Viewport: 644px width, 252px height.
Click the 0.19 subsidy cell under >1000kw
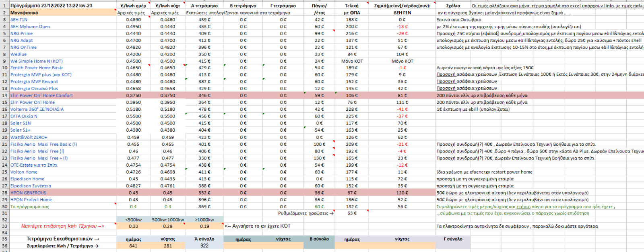coord(204,226)
